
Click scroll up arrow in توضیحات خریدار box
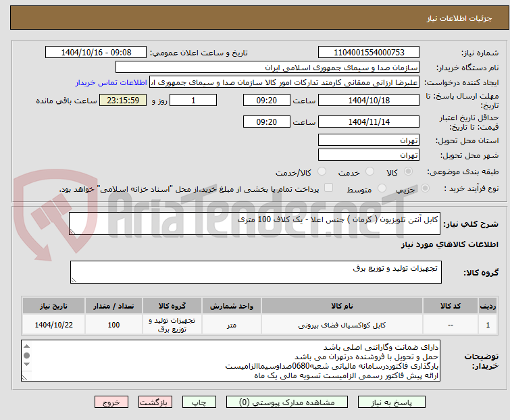coord(26,346)
